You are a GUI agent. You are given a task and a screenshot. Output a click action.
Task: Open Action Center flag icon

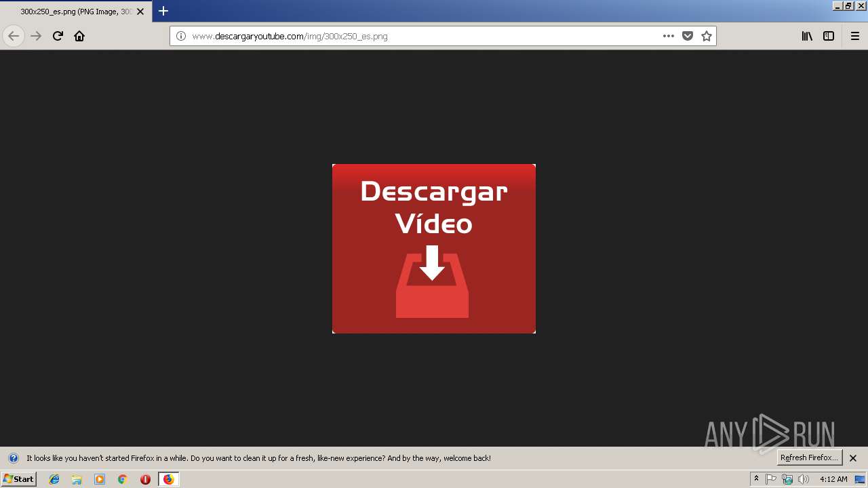click(x=771, y=479)
